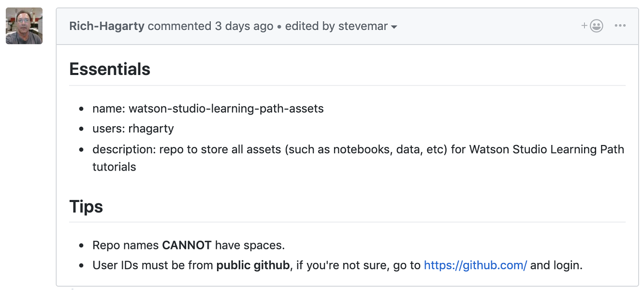Click Rich-Hagarty's profile avatar picture
644x290 pixels.
click(24, 26)
